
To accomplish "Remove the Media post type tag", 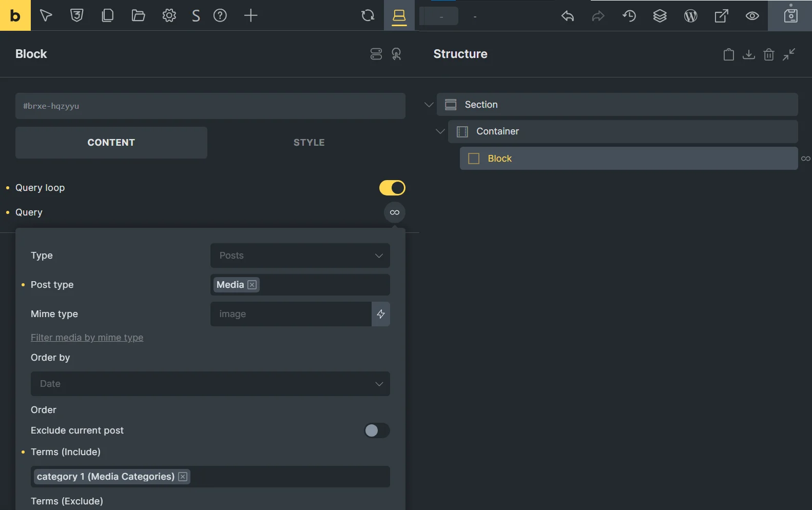I will pos(252,285).
